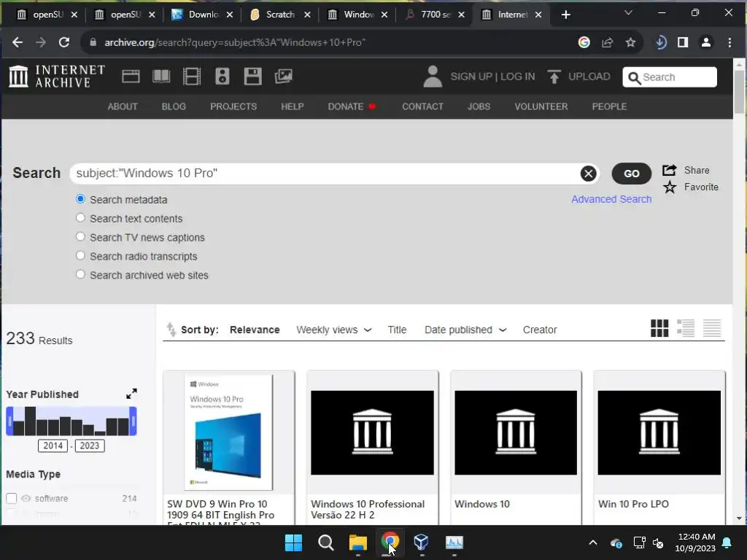Image resolution: width=747 pixels, height=560 pixels.
Task: Open the Video film strip icon
Action: pyautogui.click(x=192, y=76)
